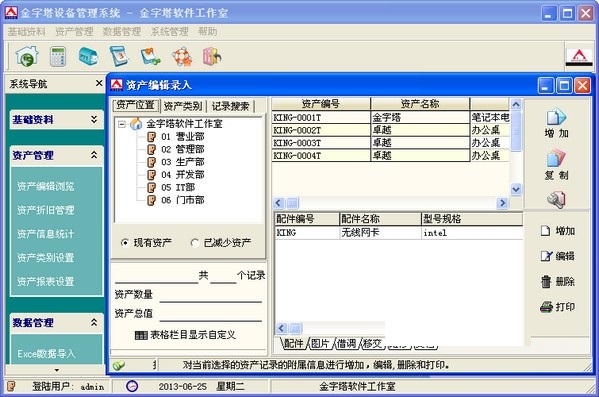This screenshot has width=599, height=397.
Task: Click the down arrow at navigation panel bottom
Action: coord(57,370)
